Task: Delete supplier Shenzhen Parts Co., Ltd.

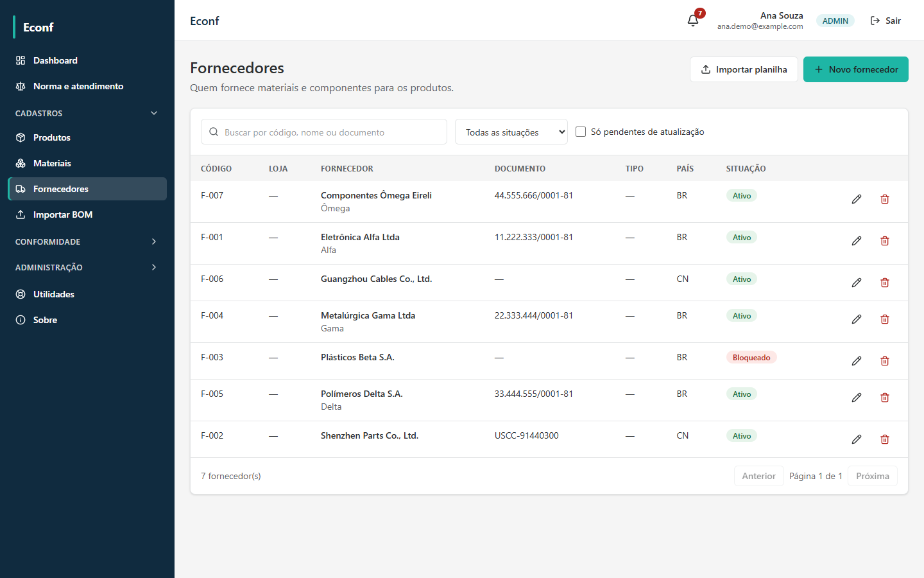Action: [885, 439]
